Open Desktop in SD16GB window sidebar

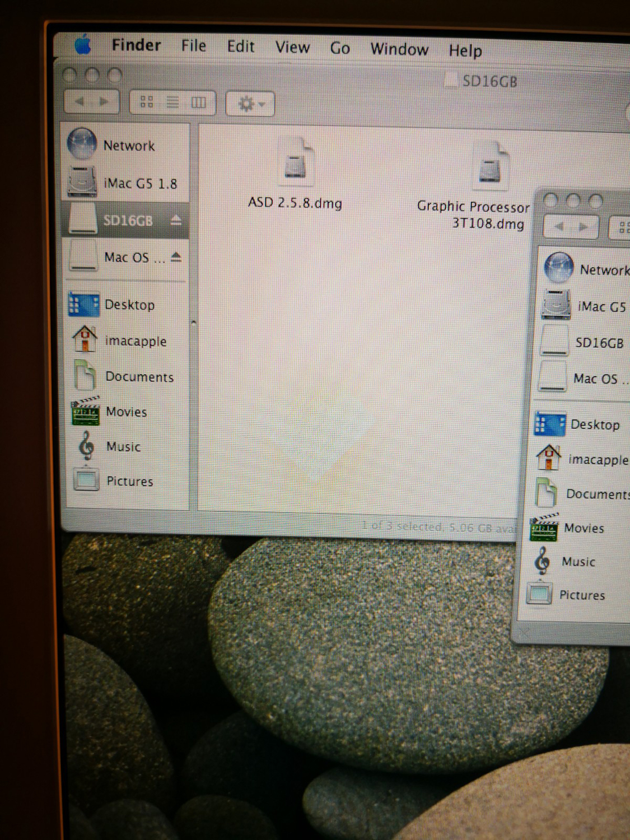126,305
